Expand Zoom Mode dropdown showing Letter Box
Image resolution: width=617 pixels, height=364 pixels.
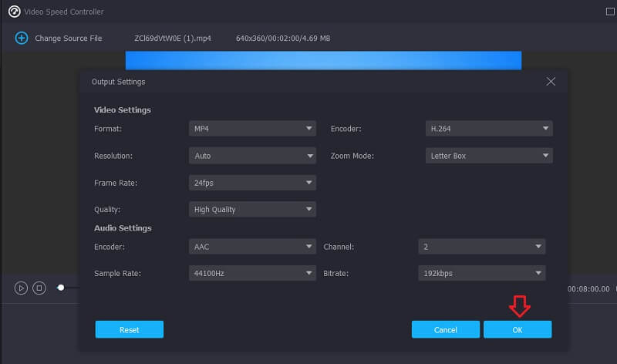489,156
